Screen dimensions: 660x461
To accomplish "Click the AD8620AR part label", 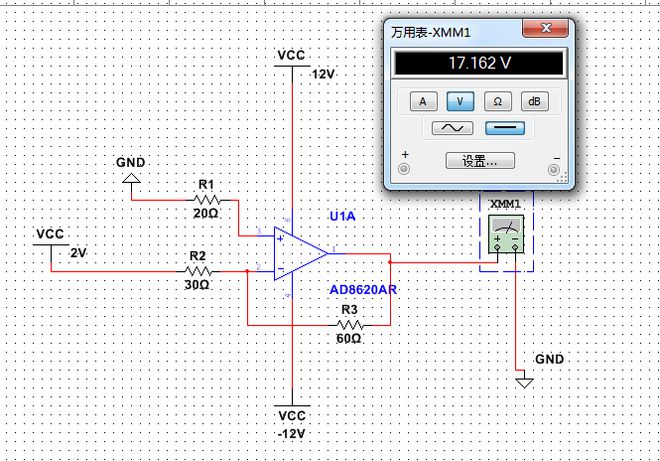I will tap(363, 290).
